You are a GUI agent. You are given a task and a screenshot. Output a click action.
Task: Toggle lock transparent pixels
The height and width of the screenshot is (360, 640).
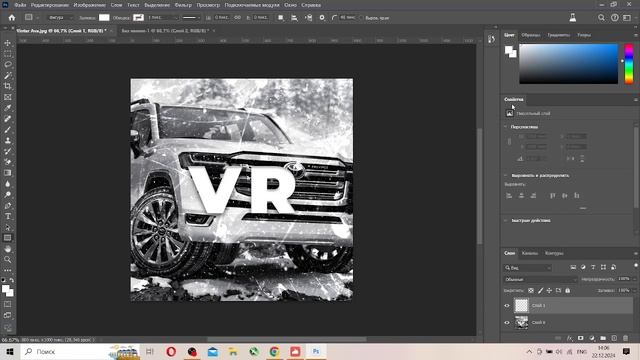pos(531,291)
